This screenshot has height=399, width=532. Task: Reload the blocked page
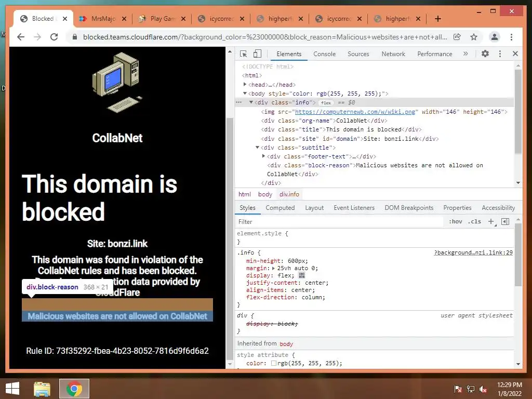54,37
